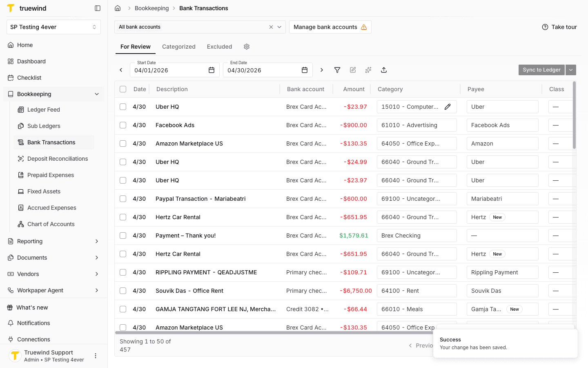The width and height of the screenshot is (588, 368).
Task: Click the Sync to Ledger button
Action: tap(541, 70)
